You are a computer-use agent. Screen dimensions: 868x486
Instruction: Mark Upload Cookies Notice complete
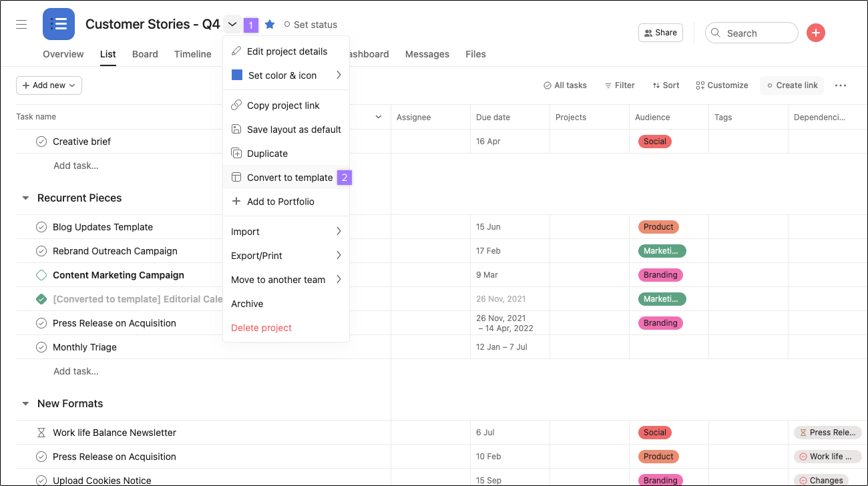41,480
